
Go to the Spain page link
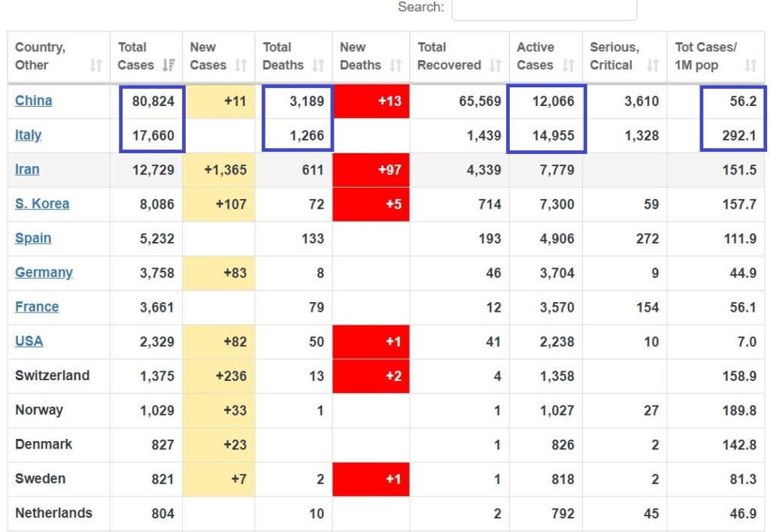pos(33,238)
